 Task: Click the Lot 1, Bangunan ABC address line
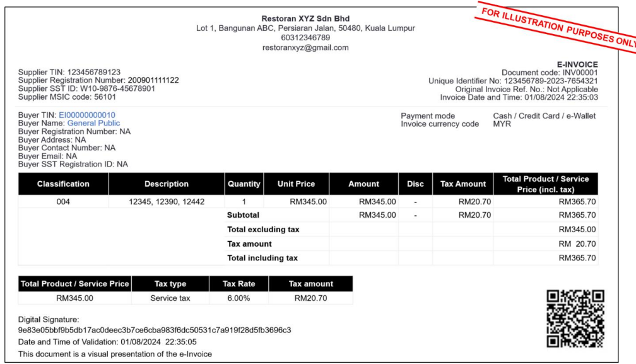[305, 28]
